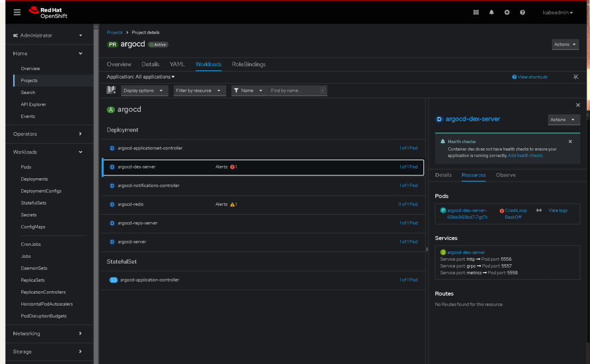
Task: Select the argocd-redis deployment
Action: click(x=263, y=204)
